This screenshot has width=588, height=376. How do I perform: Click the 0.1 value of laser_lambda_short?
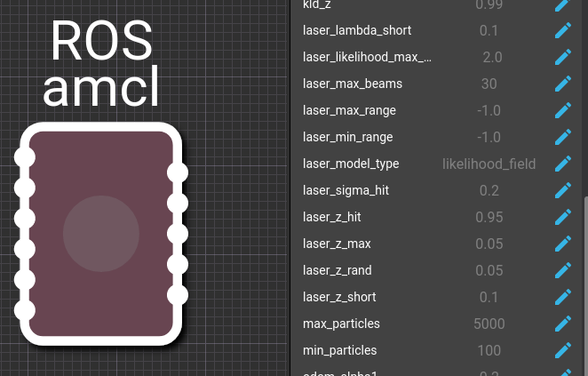[x=489, y=30]
